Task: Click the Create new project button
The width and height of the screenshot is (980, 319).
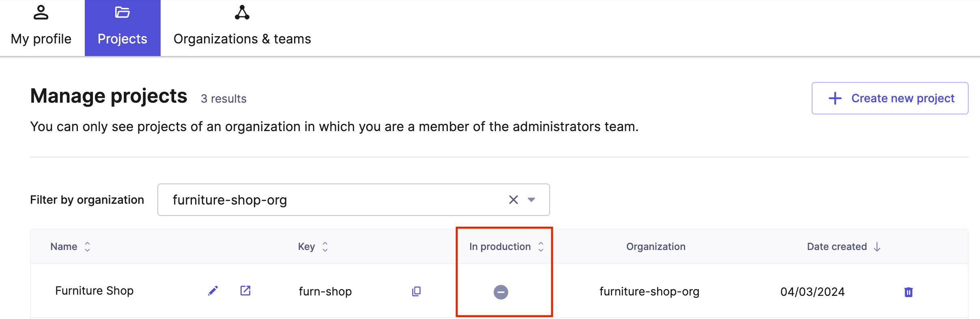Action: (x=890, y=98)
